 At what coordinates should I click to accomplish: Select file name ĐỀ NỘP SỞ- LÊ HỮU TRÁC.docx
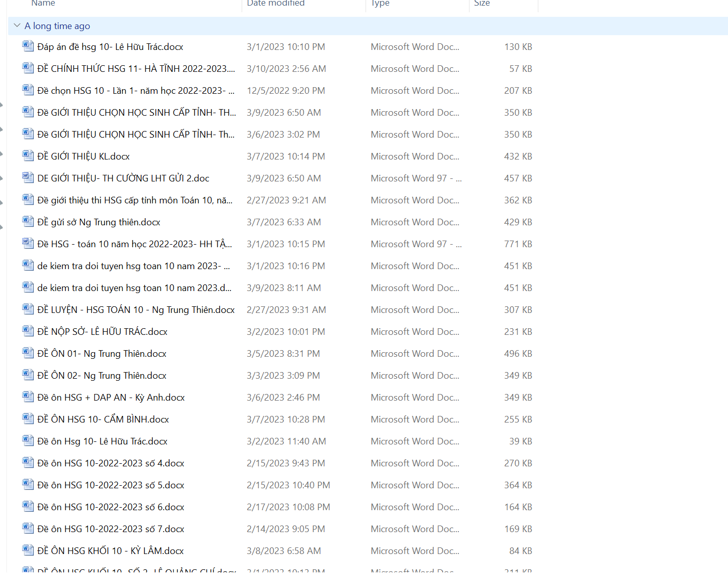[x=102, y=332]
